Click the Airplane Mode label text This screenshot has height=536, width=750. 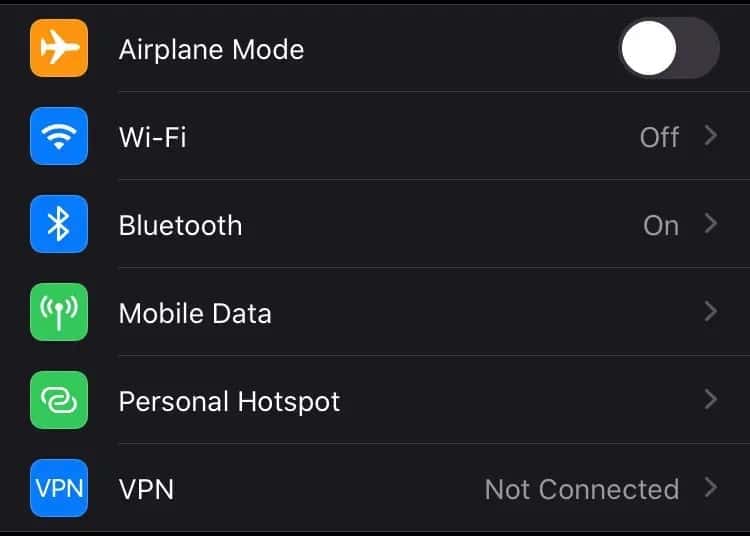(x=211, y=50)
